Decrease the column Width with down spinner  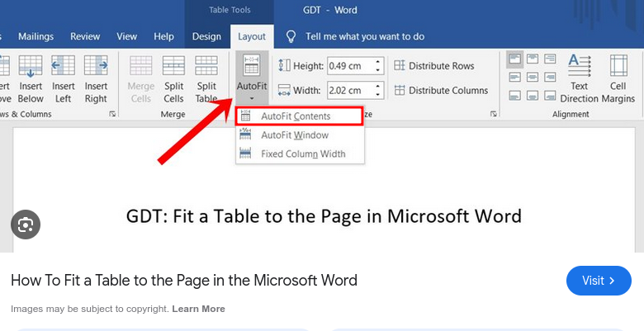[378, 94]
